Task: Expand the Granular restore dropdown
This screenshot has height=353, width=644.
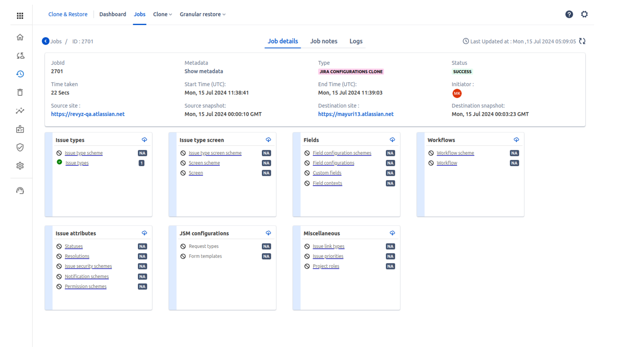Action: [202, 14]
